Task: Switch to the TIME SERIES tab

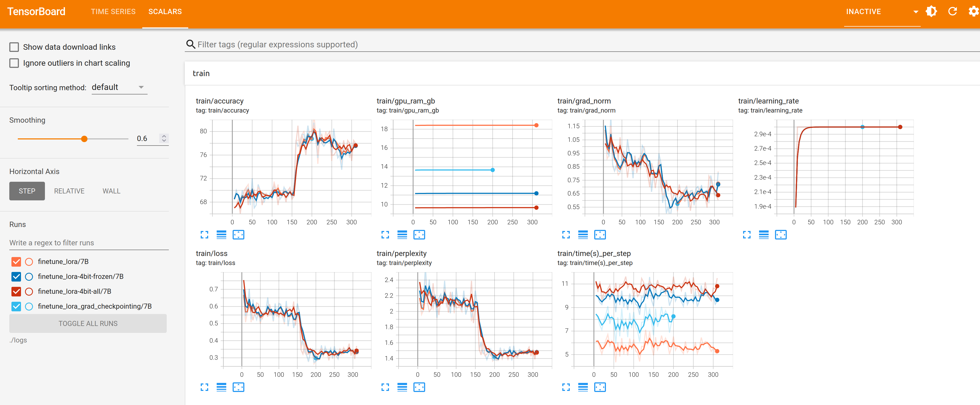Action: click(113, 12)
